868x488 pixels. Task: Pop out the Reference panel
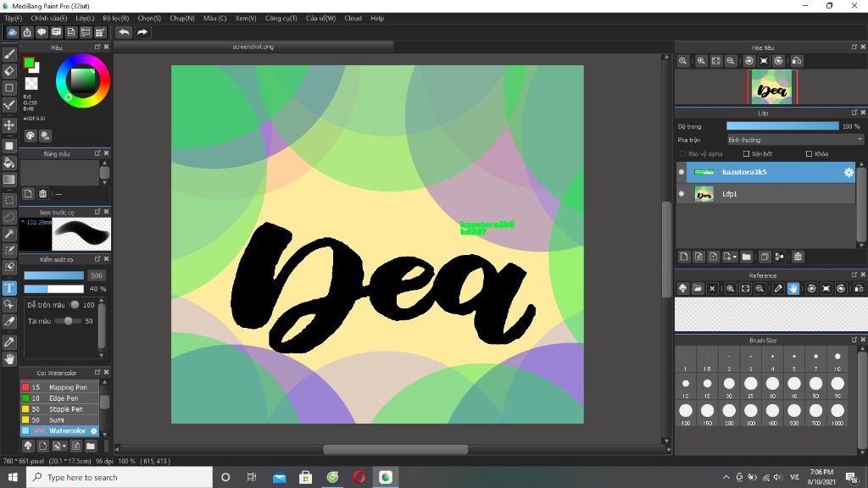(854, 274)
